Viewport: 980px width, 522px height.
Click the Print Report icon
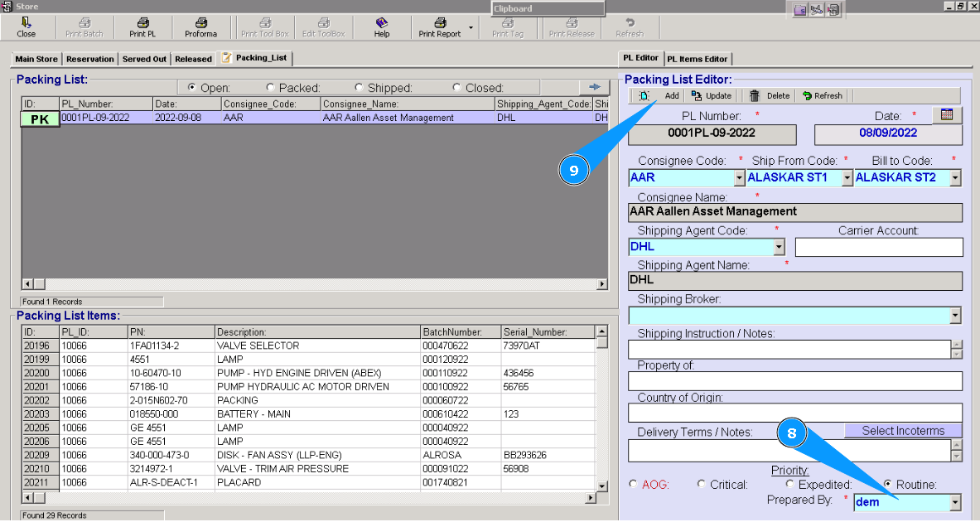click(440, 23)
